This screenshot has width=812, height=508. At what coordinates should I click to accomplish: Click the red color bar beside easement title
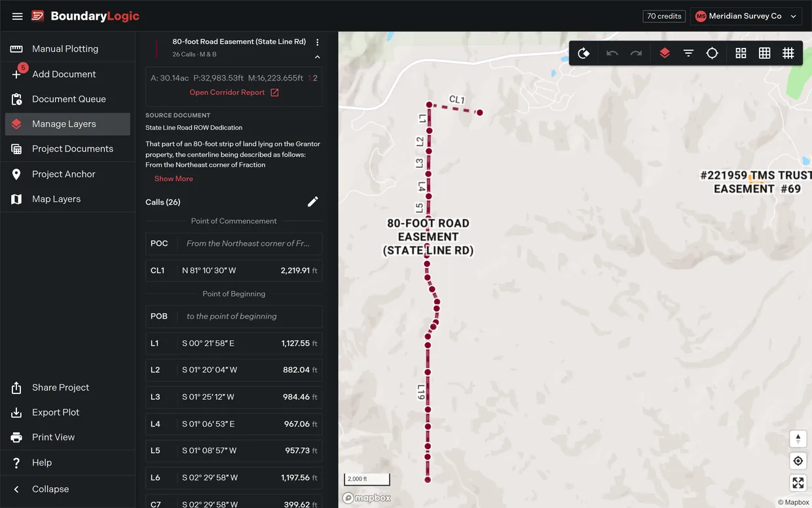157,49
